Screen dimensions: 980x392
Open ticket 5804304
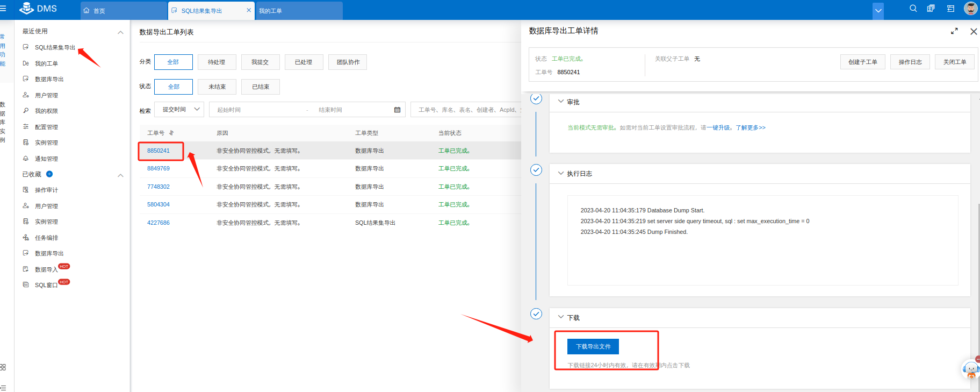pos(158,204)
